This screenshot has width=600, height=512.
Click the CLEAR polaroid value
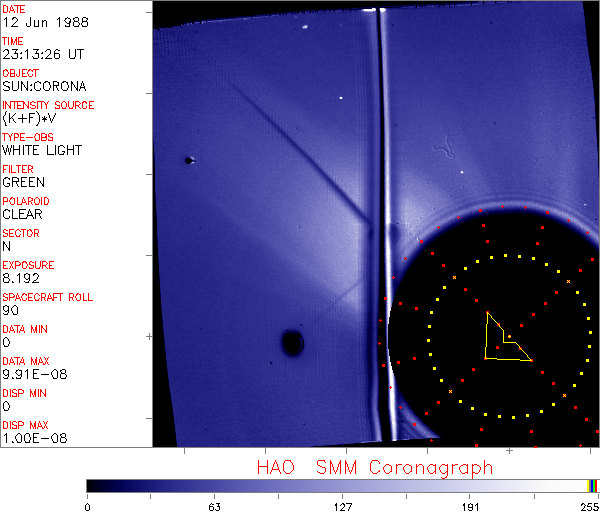pos(22,214)
